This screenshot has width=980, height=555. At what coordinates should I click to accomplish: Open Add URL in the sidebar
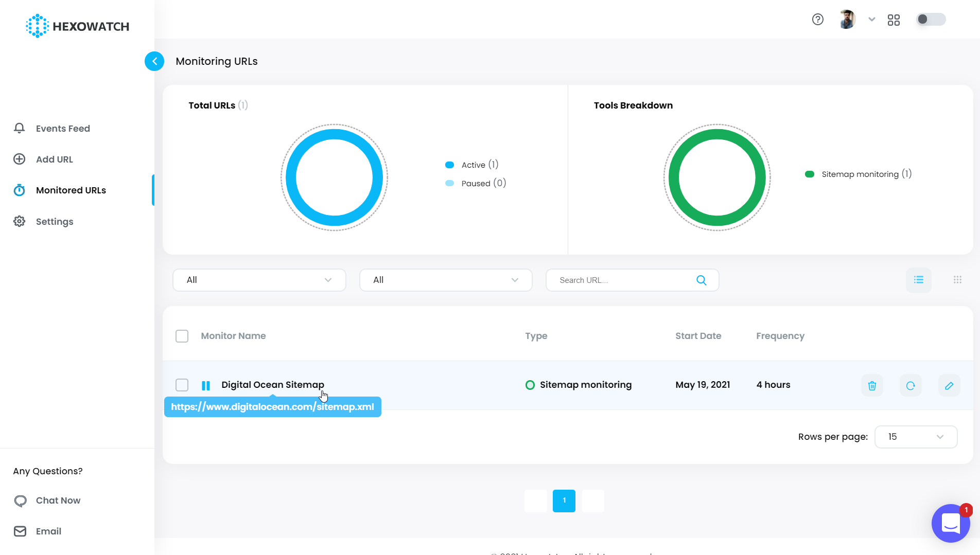[55, 159]
